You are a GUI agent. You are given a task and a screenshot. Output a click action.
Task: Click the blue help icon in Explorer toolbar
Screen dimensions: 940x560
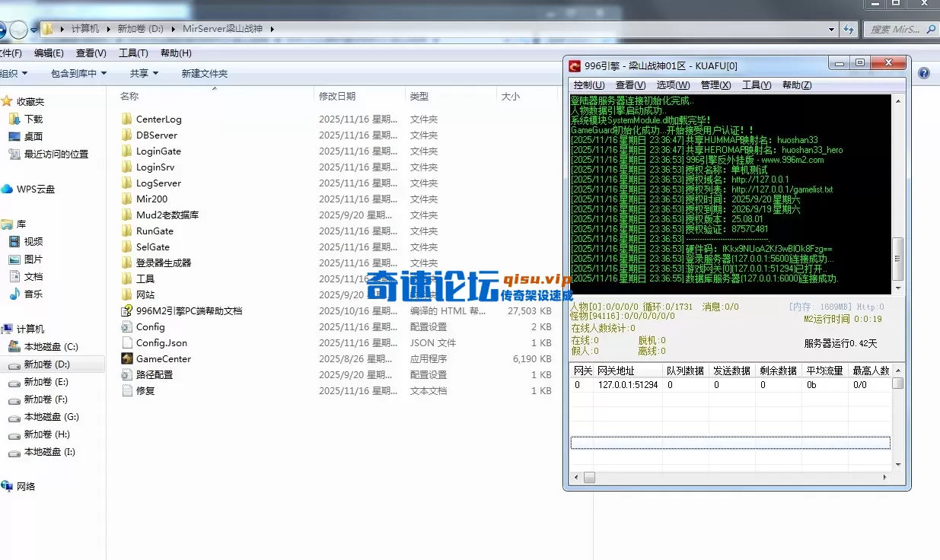coord(923,73)
